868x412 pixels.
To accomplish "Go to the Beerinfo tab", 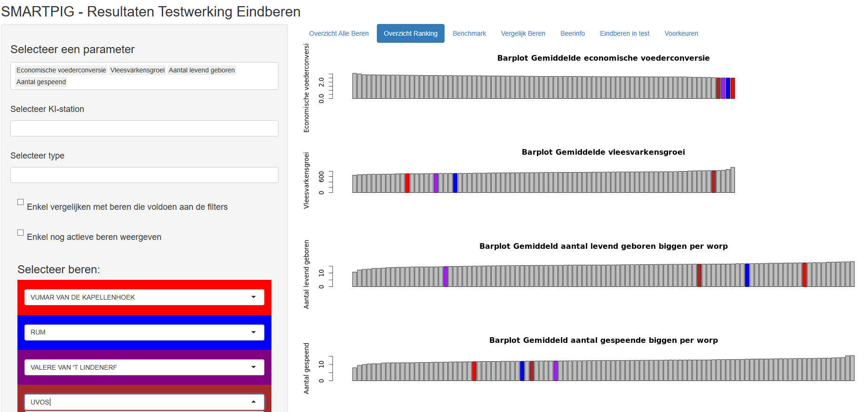I will tap(573, 33).
